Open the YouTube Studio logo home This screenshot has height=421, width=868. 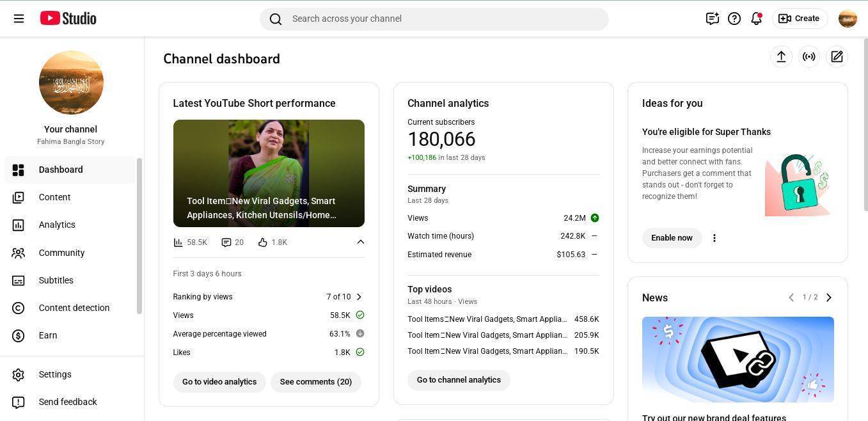tap(68, 19)
